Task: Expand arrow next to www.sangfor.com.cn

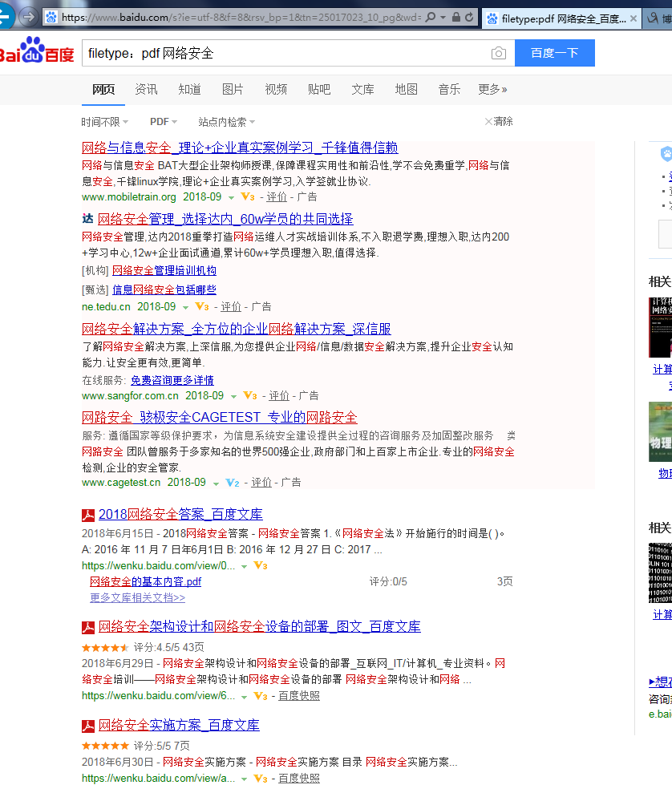Action: pos(233,397)
